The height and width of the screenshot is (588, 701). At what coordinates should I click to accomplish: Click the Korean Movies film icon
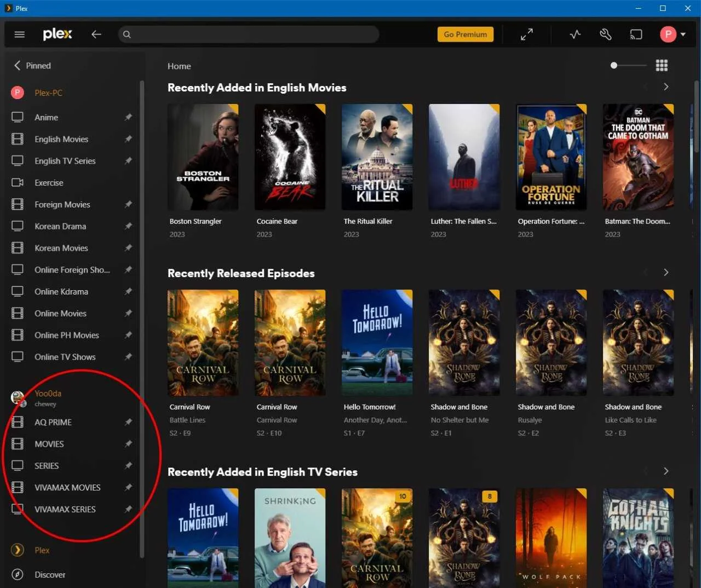point(18,248)
